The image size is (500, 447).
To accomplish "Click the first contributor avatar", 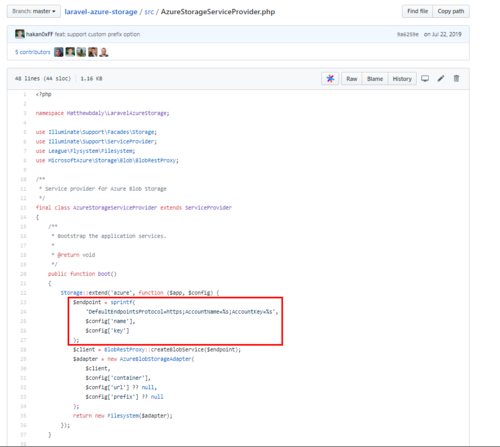I will [x=59, y=52].
